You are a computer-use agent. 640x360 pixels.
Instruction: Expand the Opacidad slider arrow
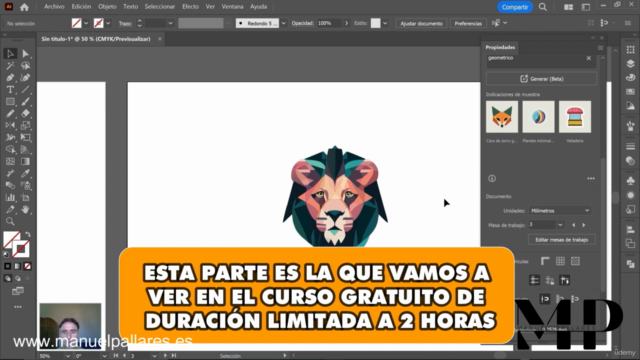click(347, 23)
